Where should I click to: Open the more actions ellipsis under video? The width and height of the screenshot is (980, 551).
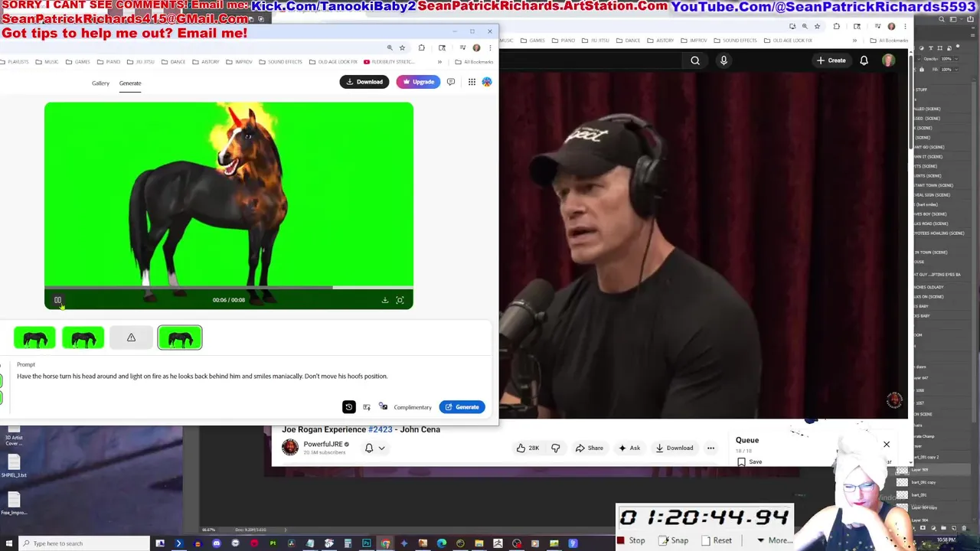pos(710,448)
